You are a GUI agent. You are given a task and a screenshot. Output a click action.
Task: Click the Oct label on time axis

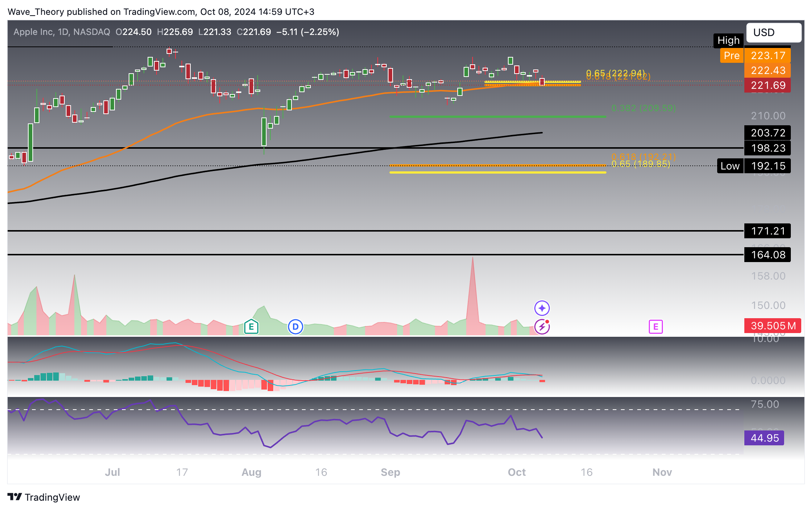[517, 472]
